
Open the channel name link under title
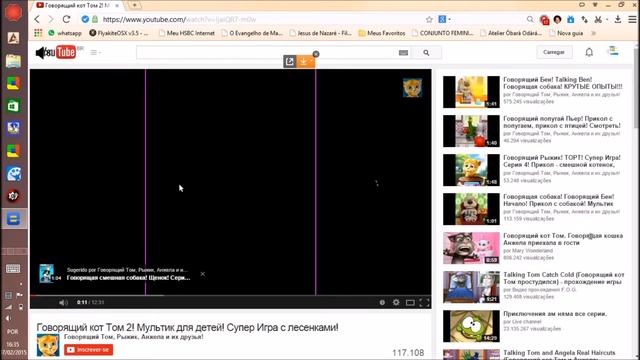point(133,337)
